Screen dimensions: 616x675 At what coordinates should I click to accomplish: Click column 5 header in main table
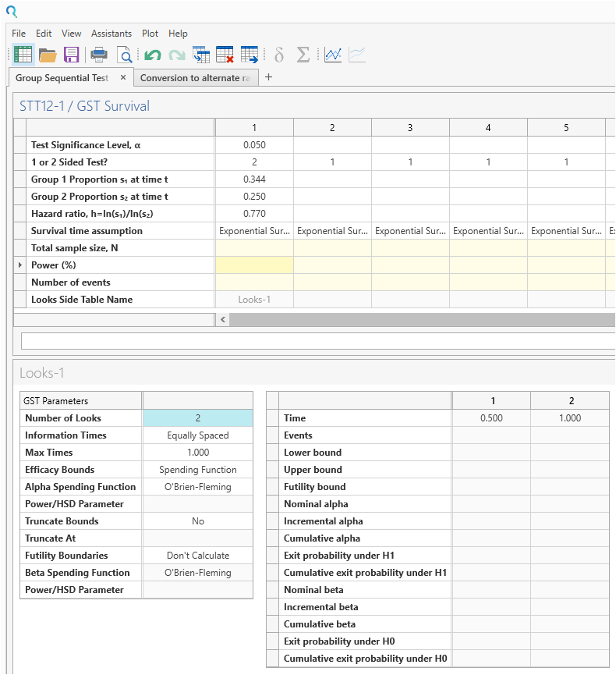coord(566,128)
